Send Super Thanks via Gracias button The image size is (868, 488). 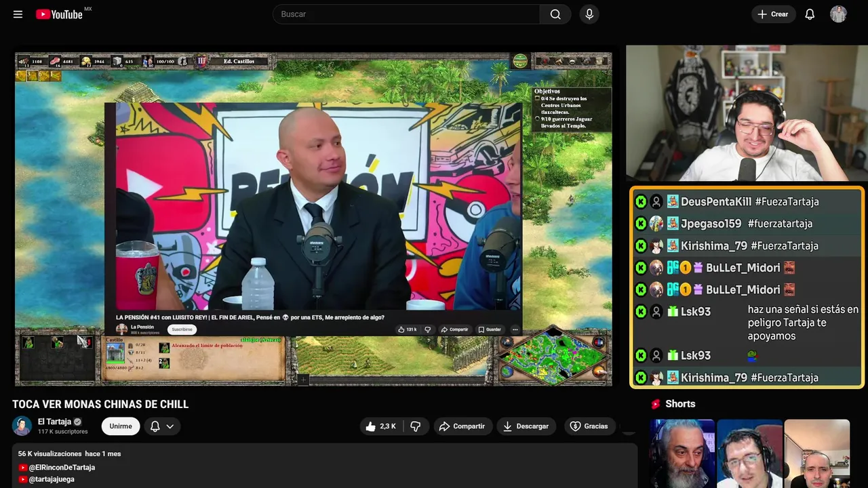coord(589,426)
